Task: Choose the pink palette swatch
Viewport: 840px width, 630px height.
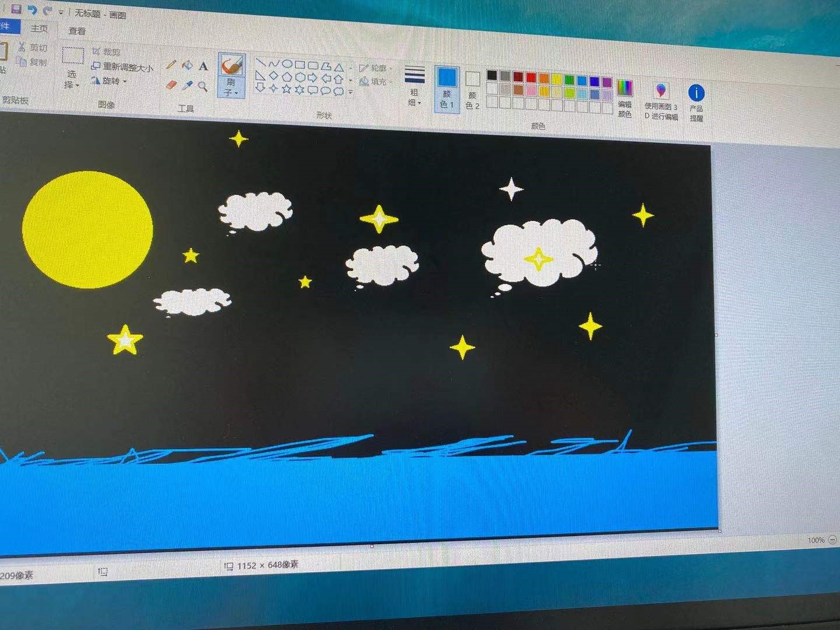Action: [531, 90]
